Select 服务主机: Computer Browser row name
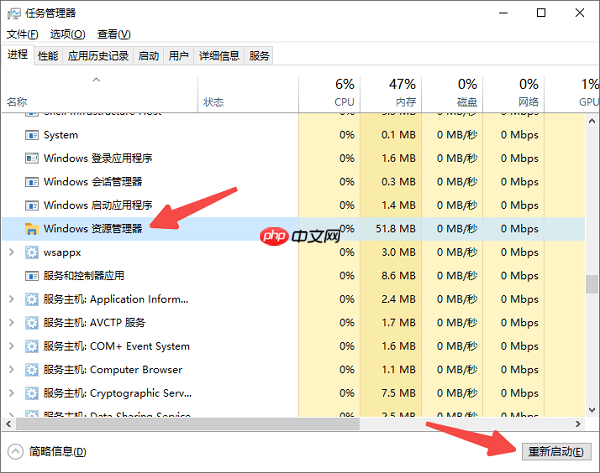The width and height of the screenshot is (600, 473). click(x=113, y=370)
